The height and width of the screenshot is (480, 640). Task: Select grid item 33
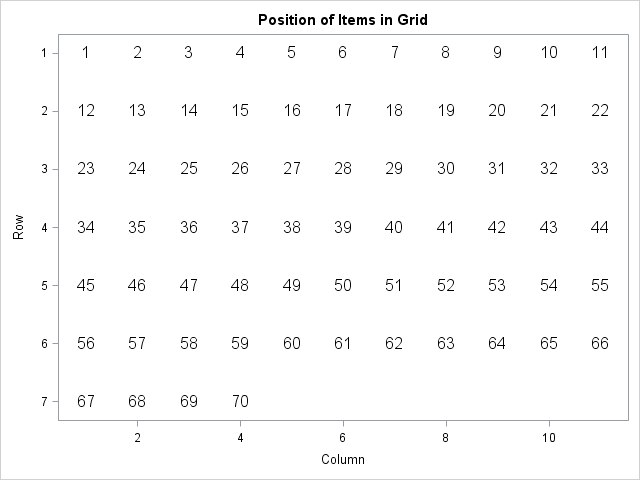(600, 168)
